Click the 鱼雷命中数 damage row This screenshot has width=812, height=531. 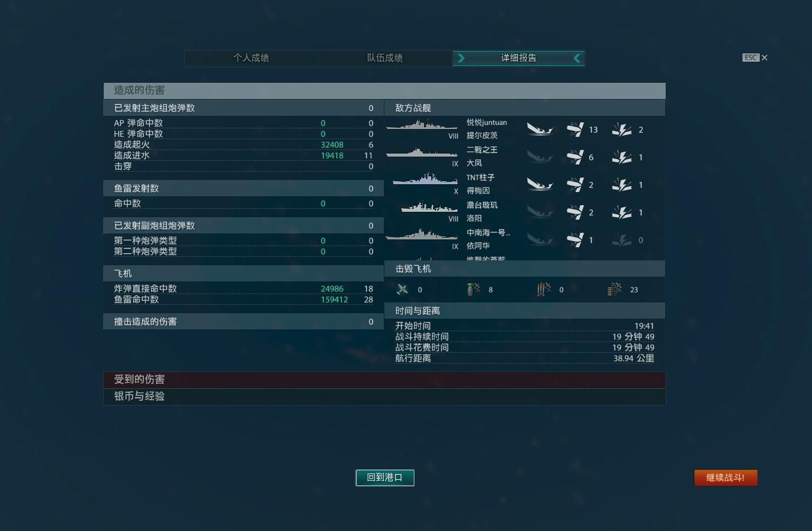(243, 299)
